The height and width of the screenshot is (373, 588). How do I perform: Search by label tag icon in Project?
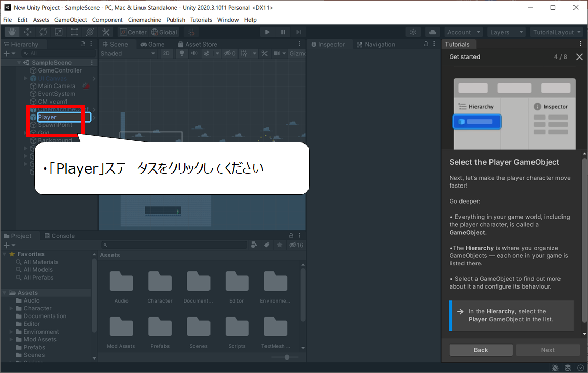[x=267, y=245]
